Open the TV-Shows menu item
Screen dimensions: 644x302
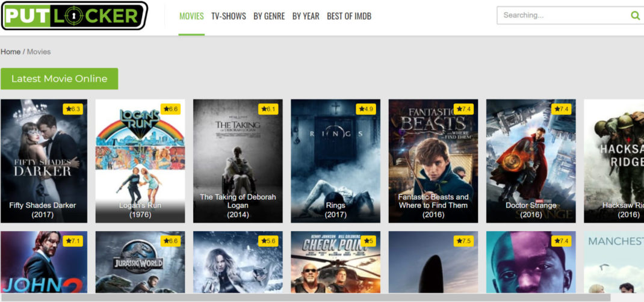click(x=229, y=16)
